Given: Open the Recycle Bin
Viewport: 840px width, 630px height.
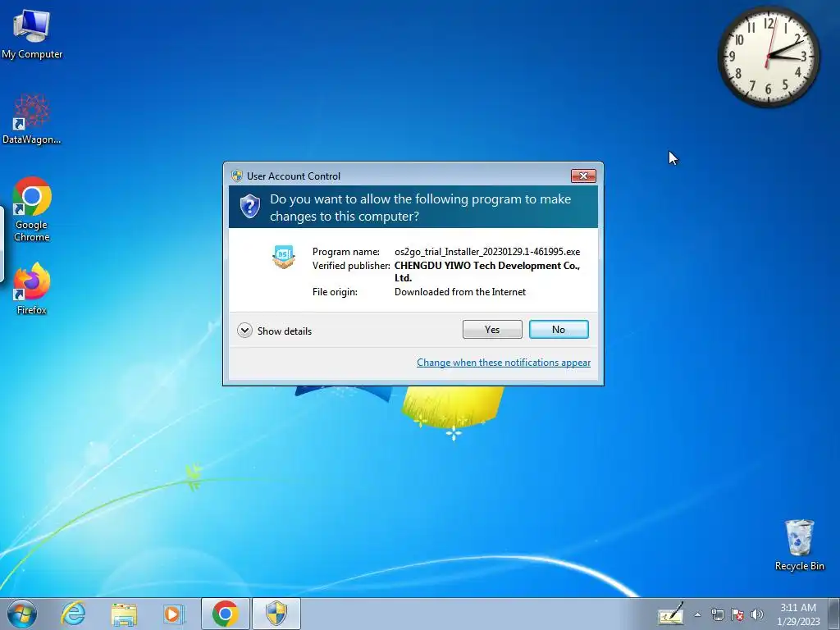Looking at the screenshot, I should (x=799, y=545).
